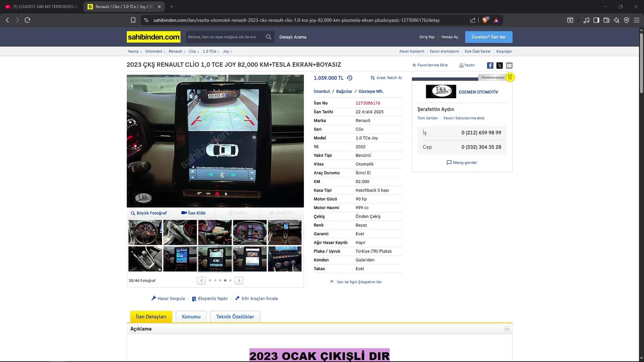Share listing on X icon

point(500,65)
